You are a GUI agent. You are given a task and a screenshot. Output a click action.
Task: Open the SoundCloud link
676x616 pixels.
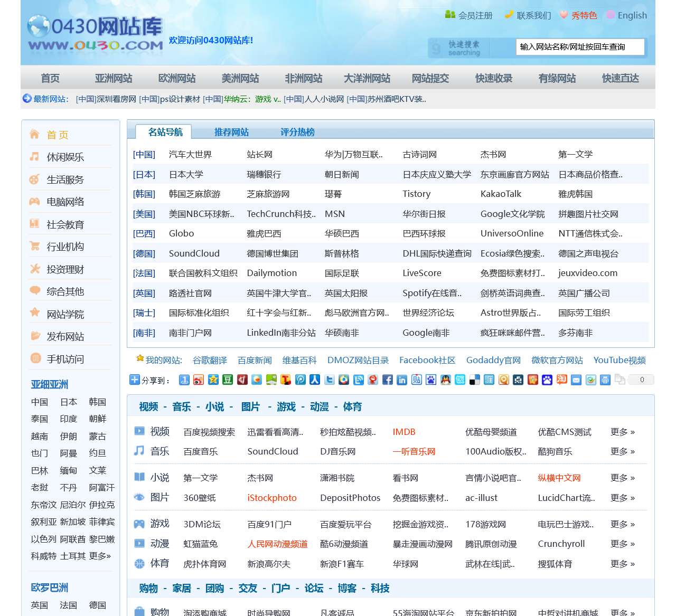[195, 253]
